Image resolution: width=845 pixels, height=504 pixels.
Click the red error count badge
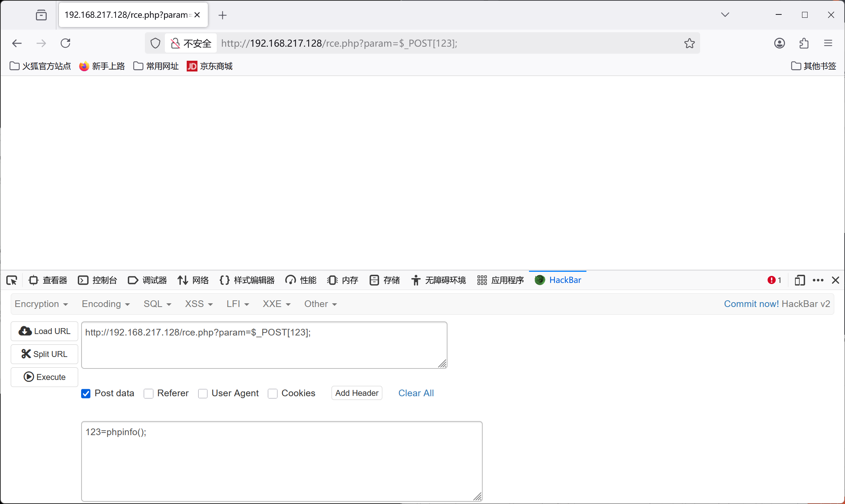(x=774, y=280)
